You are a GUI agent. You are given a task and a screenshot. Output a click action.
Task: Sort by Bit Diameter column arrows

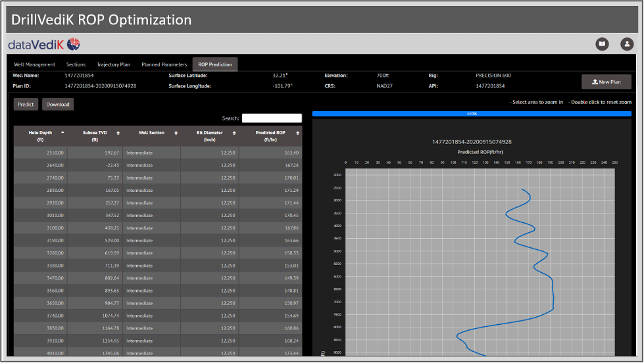point(234,133)
